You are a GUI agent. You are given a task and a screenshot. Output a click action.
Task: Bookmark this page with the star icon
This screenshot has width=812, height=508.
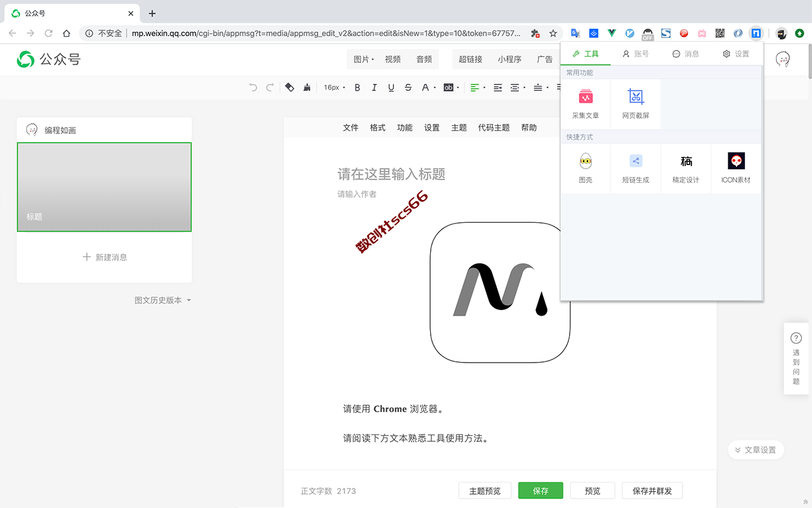[553, 33]
